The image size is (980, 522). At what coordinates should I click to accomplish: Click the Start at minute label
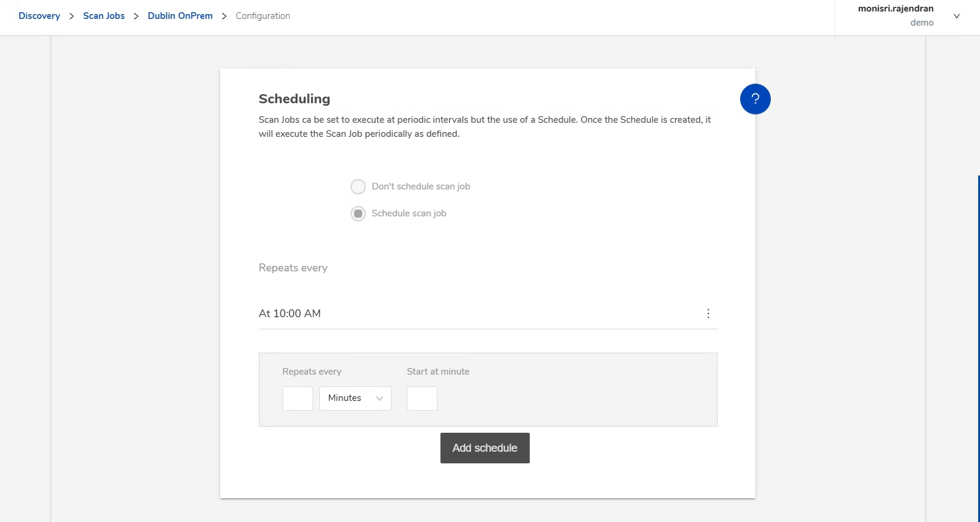tap(438, 372)
